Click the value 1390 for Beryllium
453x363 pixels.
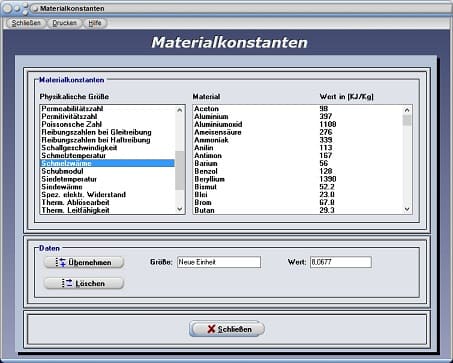328,179
